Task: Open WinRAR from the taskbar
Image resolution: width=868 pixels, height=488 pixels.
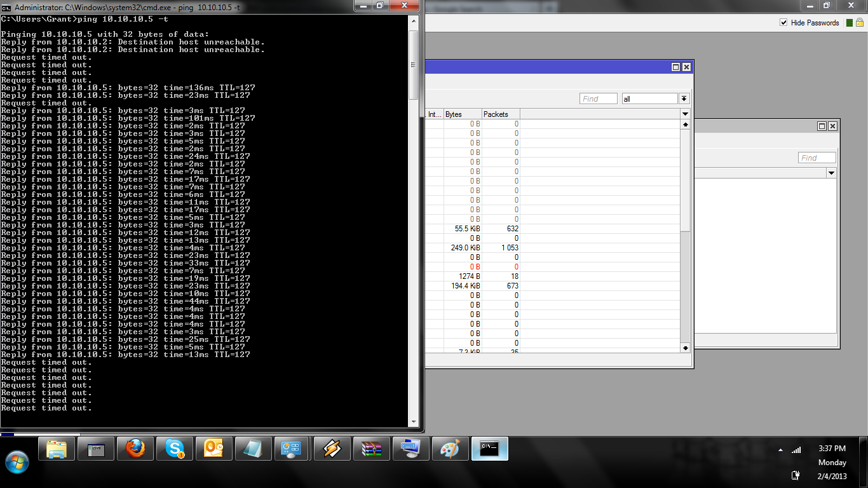Action: (x=372, y=449)
